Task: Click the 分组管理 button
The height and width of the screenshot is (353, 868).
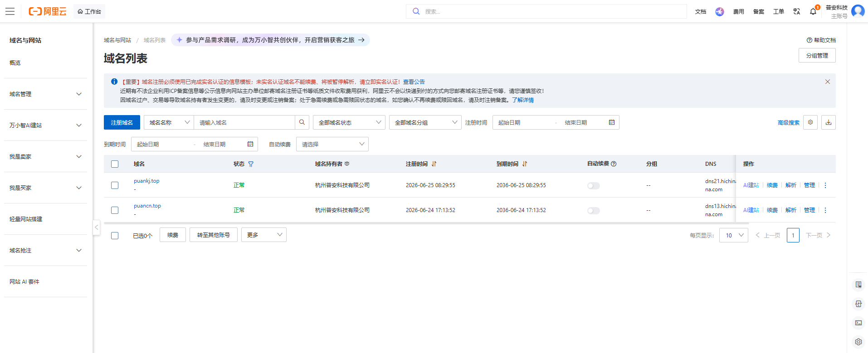Action: pyautogui.click(x=817, y=55)
